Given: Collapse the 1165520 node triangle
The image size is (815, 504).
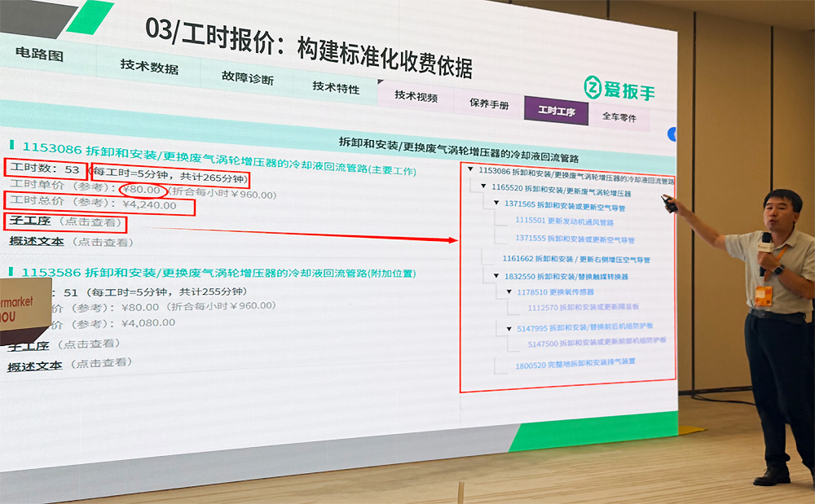Looking at the screenshot, I should pos(483,186).
